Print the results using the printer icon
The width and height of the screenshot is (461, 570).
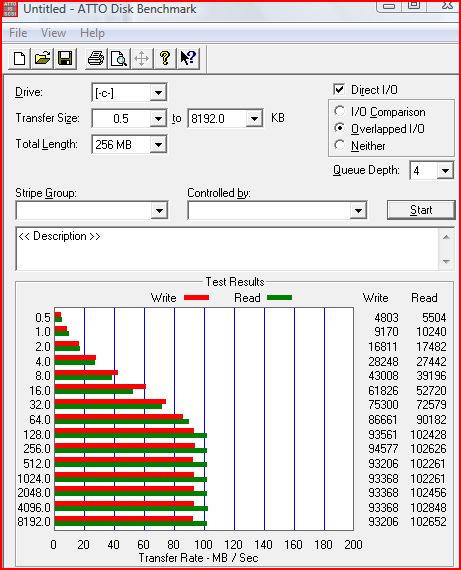(x=96, y=58)
